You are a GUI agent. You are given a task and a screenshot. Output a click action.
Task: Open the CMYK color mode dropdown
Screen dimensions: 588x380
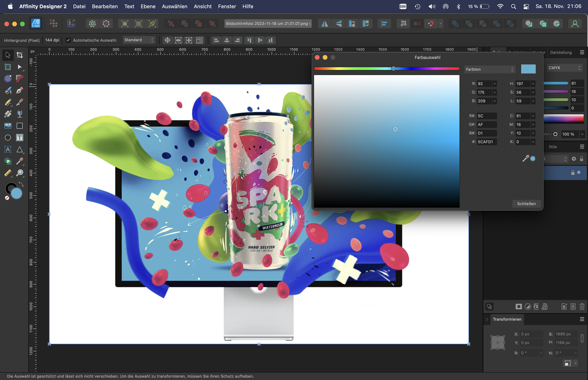(x=565, y=68)
